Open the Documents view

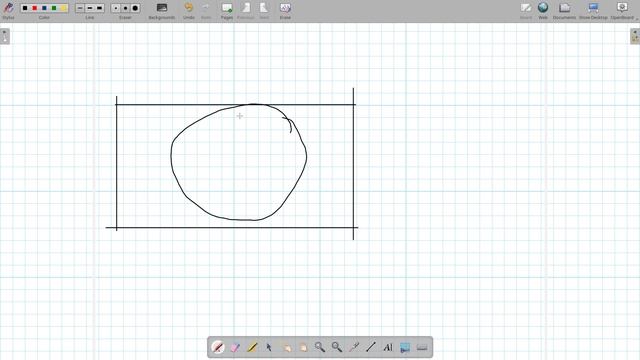[x=564, y=11]
